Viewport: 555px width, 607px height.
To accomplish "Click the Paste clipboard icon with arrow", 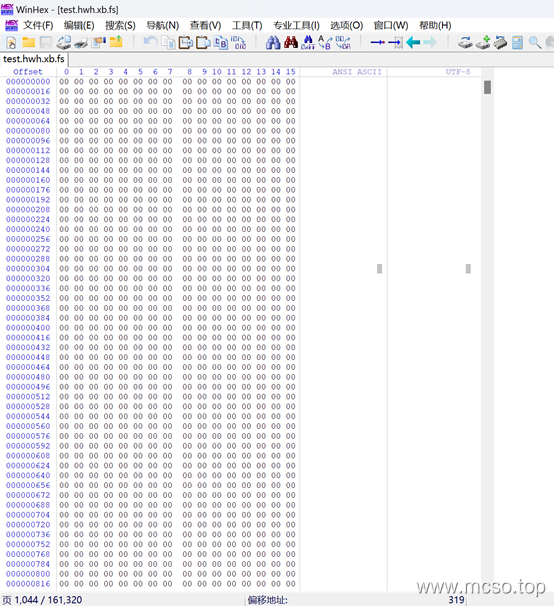I will (186, 42).
